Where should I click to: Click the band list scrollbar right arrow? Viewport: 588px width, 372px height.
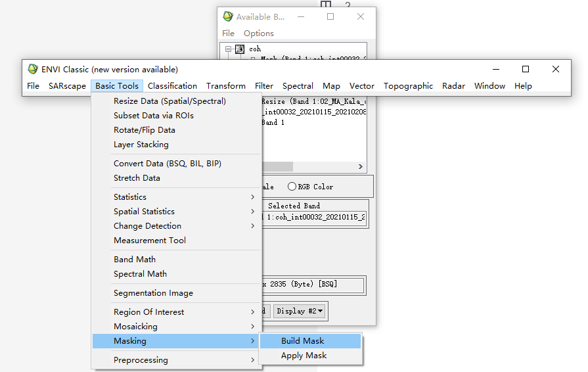361,166
